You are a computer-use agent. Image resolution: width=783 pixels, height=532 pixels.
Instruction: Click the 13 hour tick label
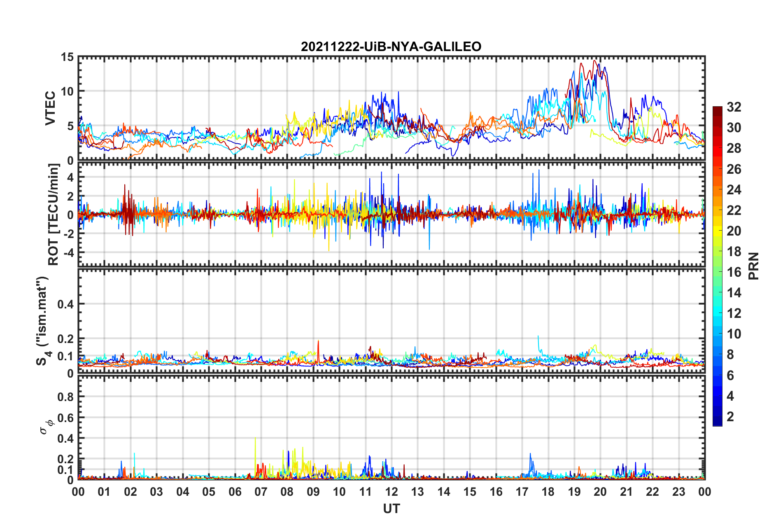click(x=417, y=492)
